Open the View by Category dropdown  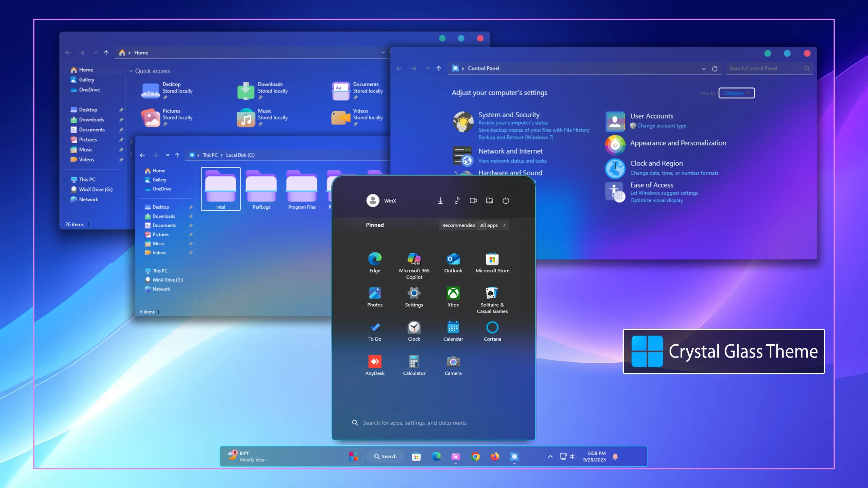click(x=736, y=93)
